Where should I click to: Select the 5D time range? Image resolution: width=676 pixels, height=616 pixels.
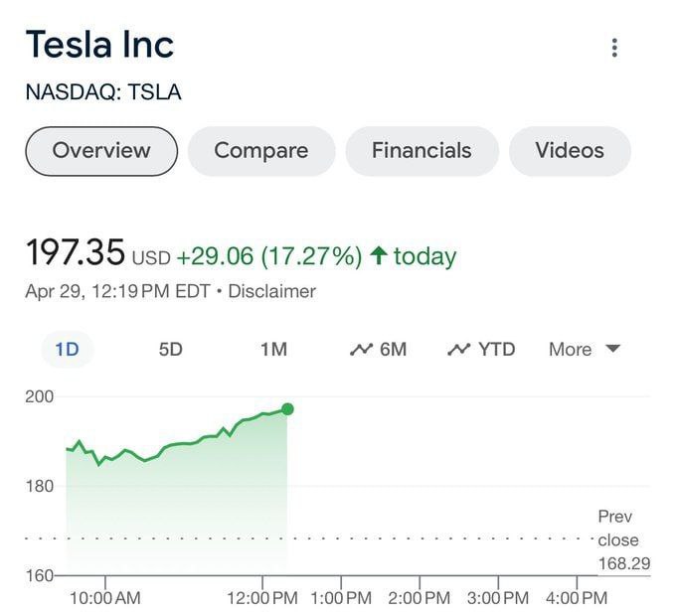click(171, 350)
